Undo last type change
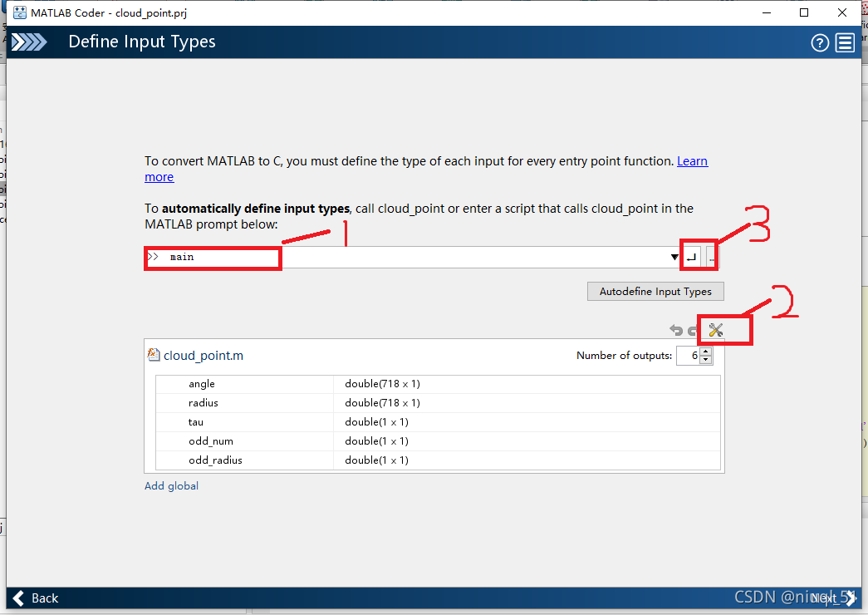Viewport: 868px width, 615px height. (x=676, y=330)
